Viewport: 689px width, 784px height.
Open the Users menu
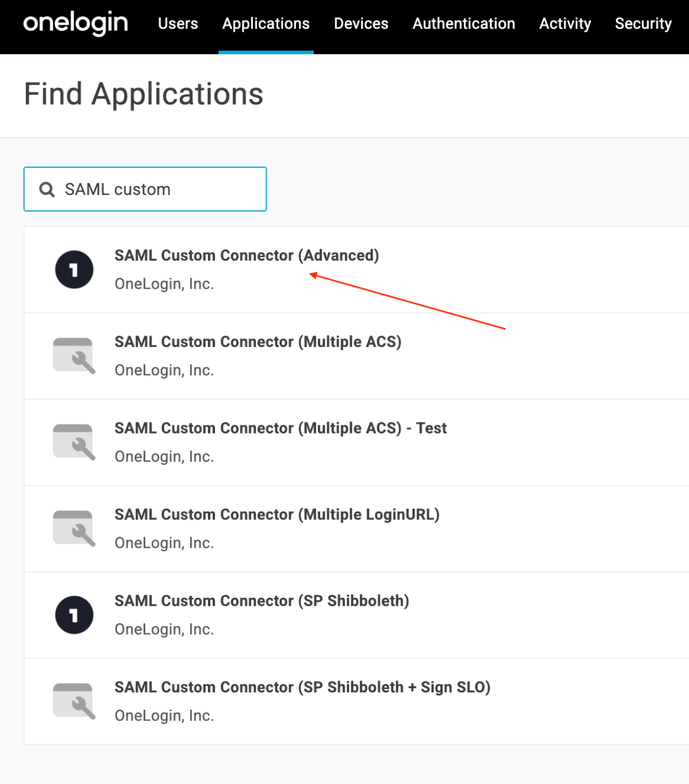[x=178, y=24]
